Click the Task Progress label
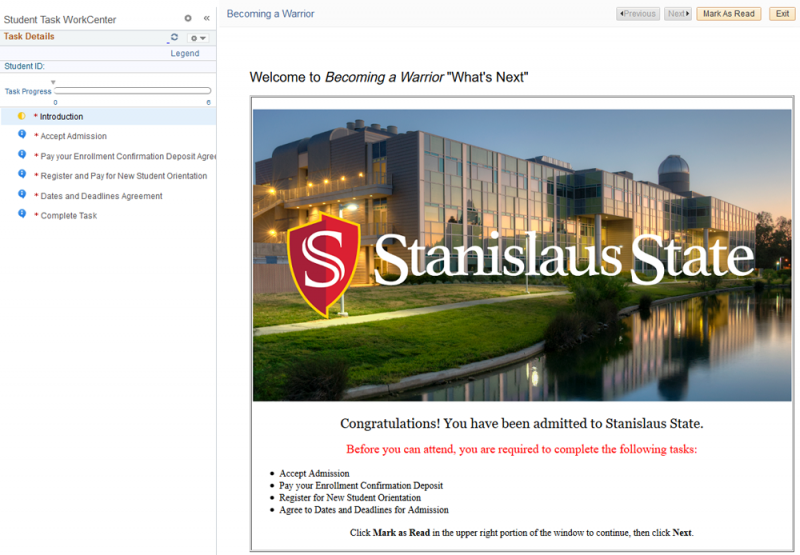 click(x=28, y=91)
